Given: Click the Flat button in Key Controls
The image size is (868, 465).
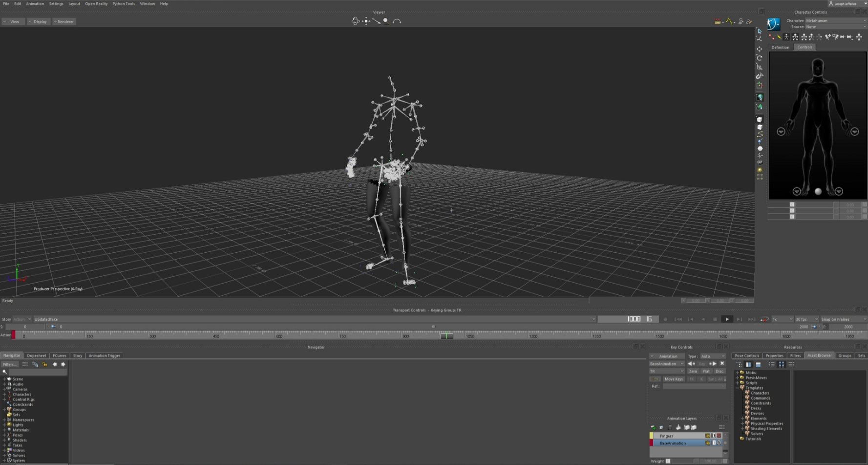Looking at the screenshot, I should [x=706, y=371].
